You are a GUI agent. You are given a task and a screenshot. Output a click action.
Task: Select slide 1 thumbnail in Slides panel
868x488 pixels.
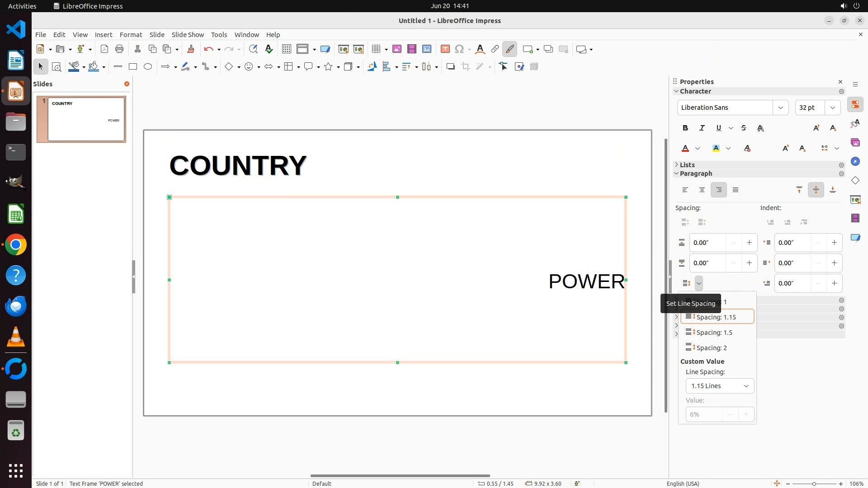pyautogui.click(x=86, y=119)
